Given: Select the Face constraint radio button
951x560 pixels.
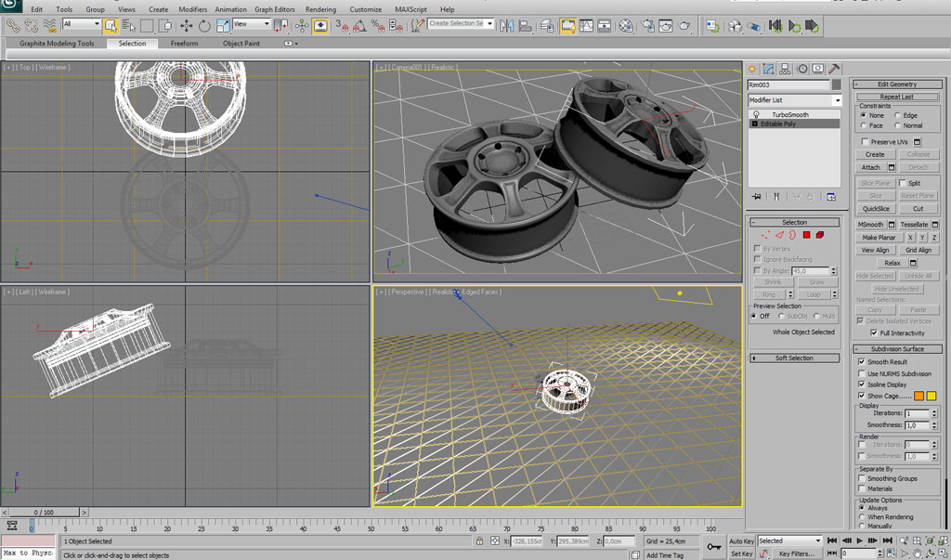Looking at the screenshot, I should click(863, 125).
